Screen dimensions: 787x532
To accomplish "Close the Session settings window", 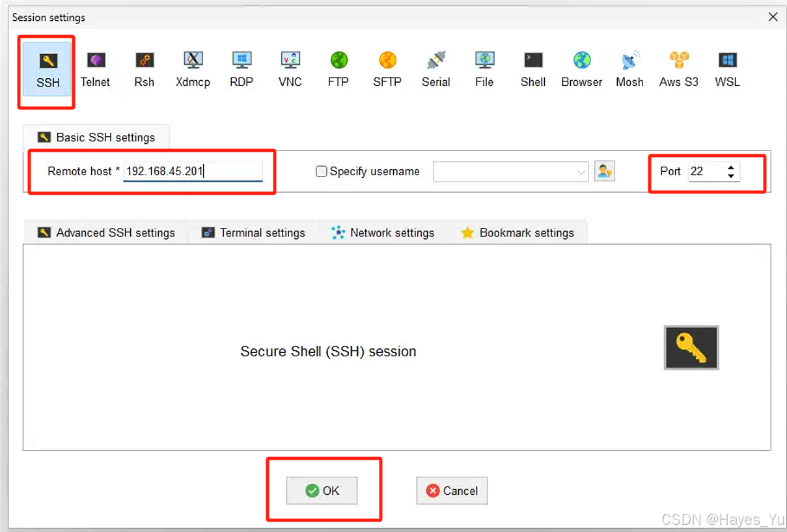I will tap(773, 17).
